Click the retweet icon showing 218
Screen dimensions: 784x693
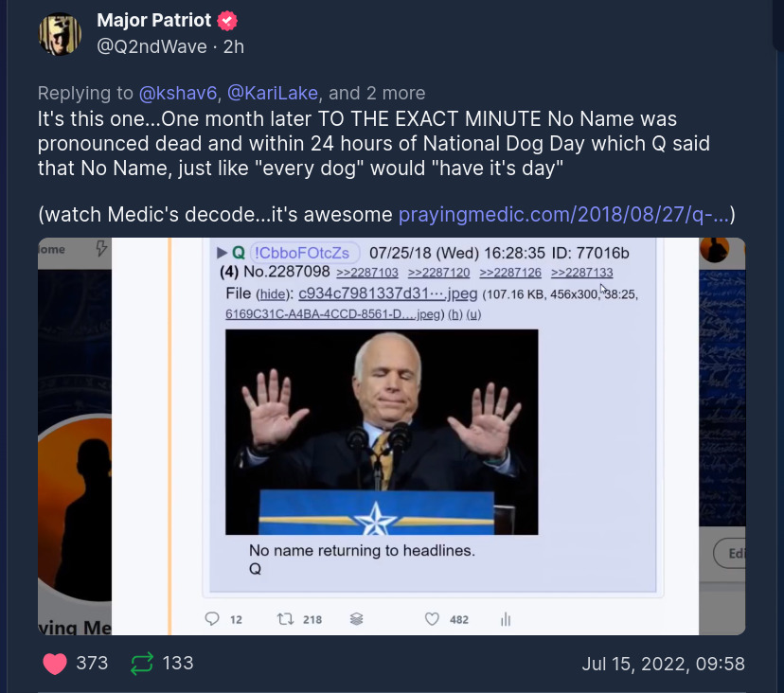point(285,619)
